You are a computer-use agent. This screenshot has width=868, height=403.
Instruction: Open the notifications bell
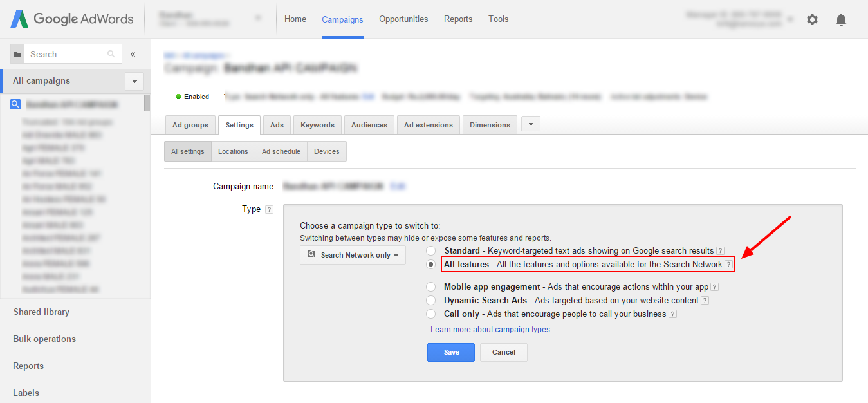[841, 19]
